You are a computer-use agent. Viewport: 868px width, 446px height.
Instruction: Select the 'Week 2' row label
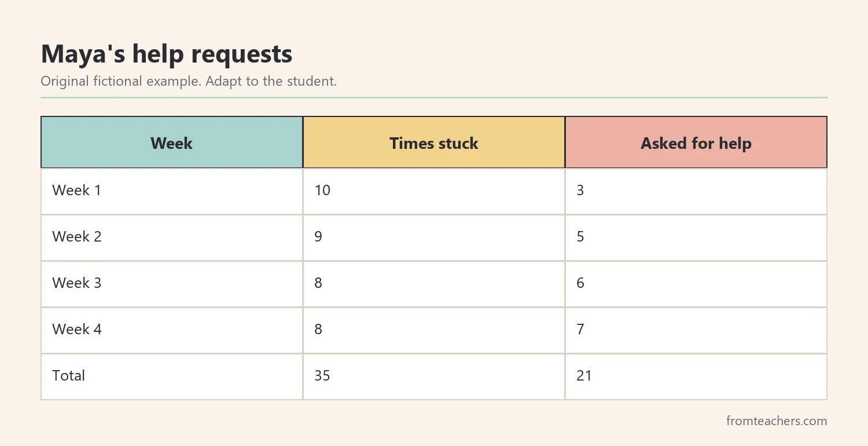pos(77,236)
